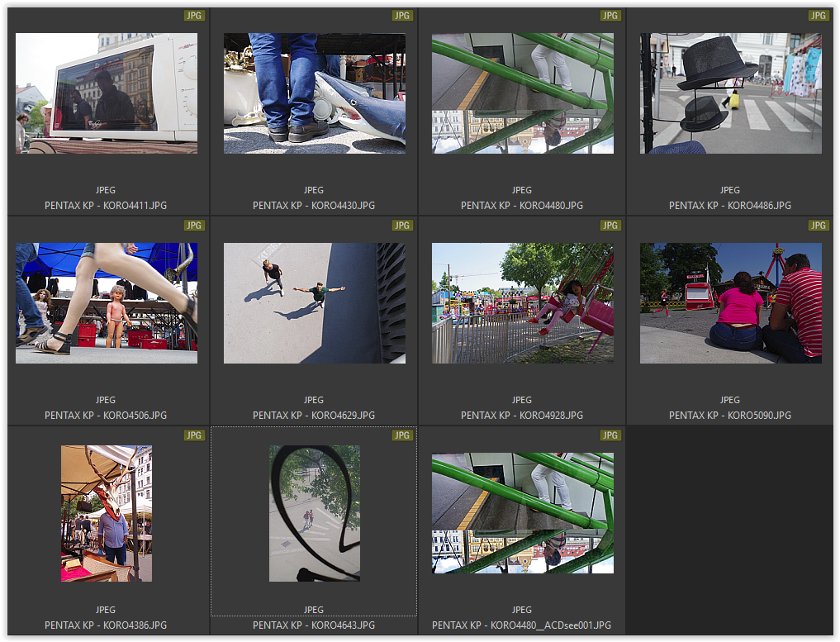Click the JPG badge on KORO4629.JPG
Viewport: 840px width, 642px height.
point(402,226)
